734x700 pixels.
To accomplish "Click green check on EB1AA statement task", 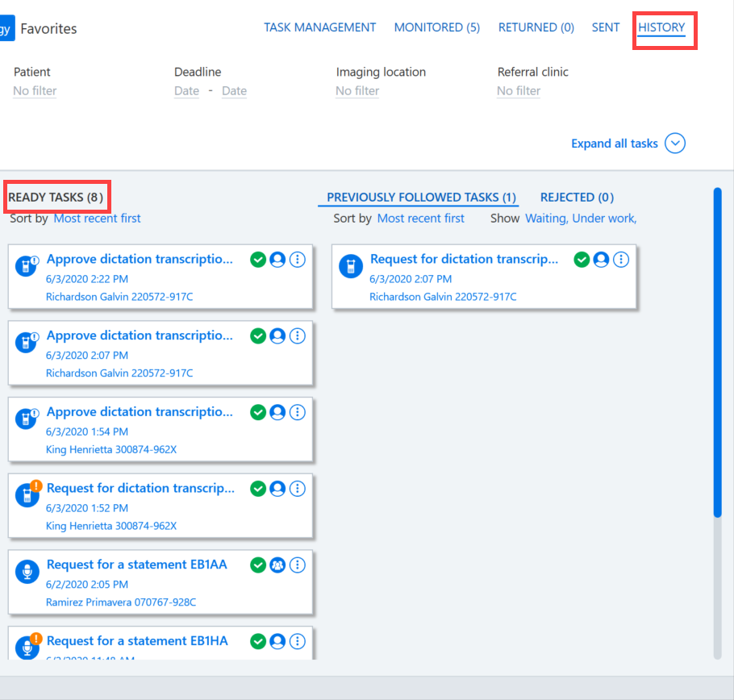I will pos(258,565).
